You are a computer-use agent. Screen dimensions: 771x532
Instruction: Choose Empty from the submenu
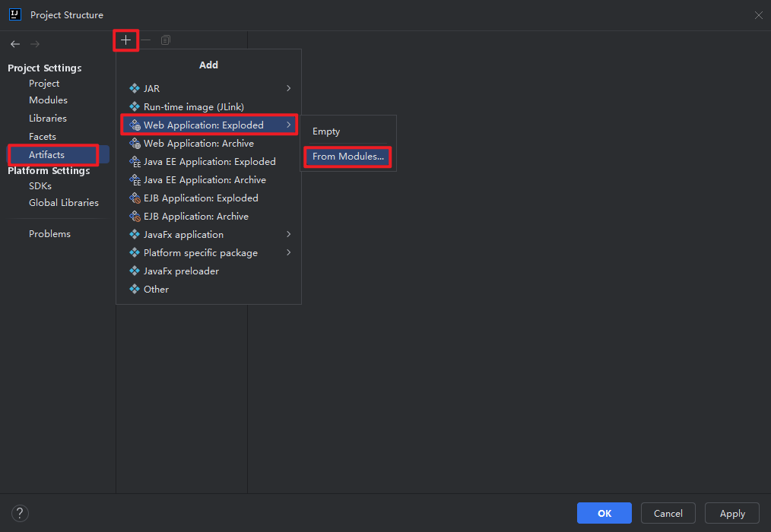pyautogui.click(x=347, y=131)
